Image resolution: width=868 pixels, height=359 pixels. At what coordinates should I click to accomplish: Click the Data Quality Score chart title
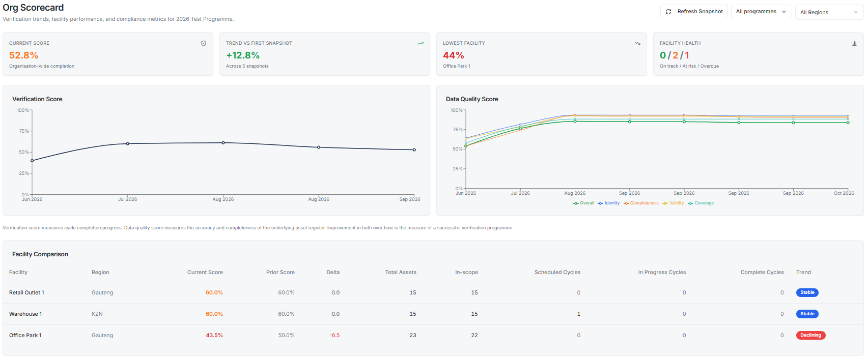[x=472, y=99]
